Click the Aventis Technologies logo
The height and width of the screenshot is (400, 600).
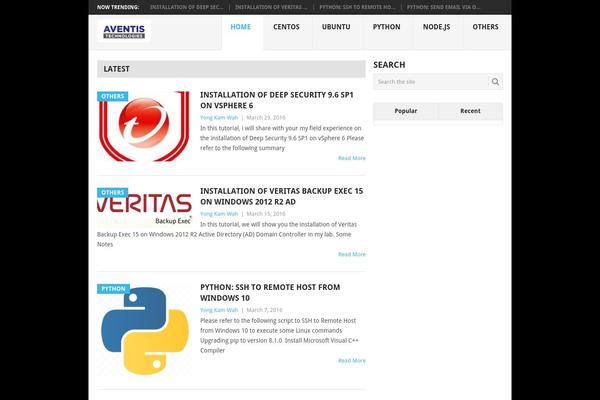(x=124, y=31)
